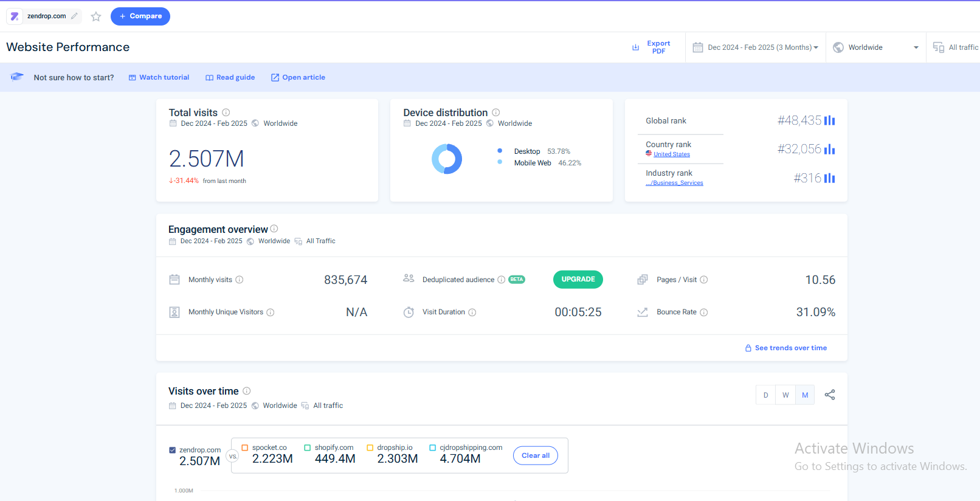Screen dimensions: 980x501
Task: Open the All traffic filter dropdown
Action: (x=956, y=47)
